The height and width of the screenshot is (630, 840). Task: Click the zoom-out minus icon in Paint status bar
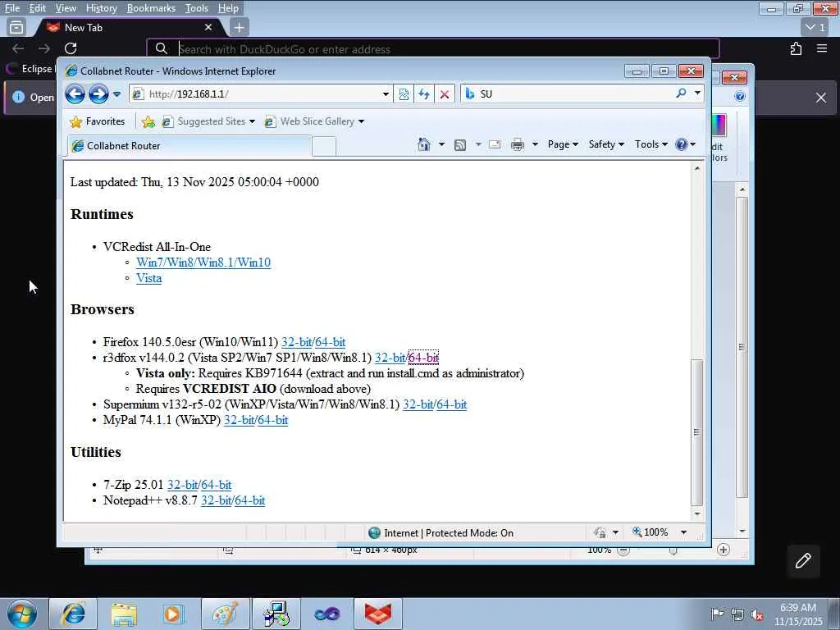pos(623,550)
